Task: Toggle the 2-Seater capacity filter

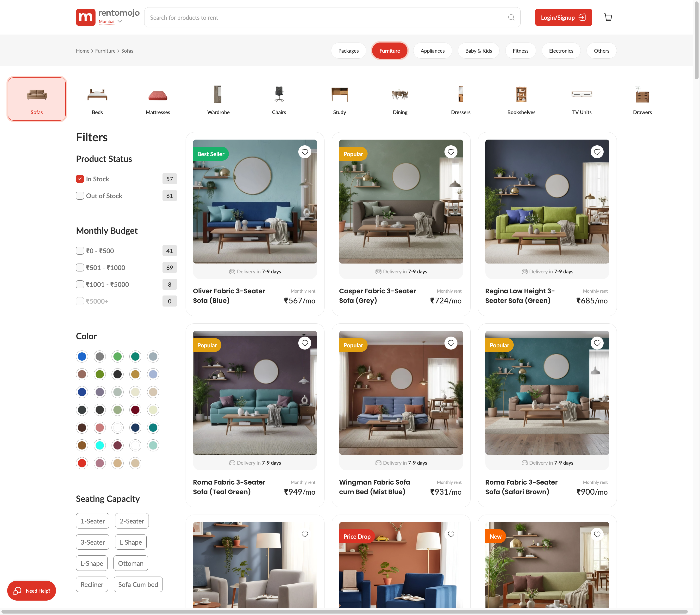Action: coord(132,521)
